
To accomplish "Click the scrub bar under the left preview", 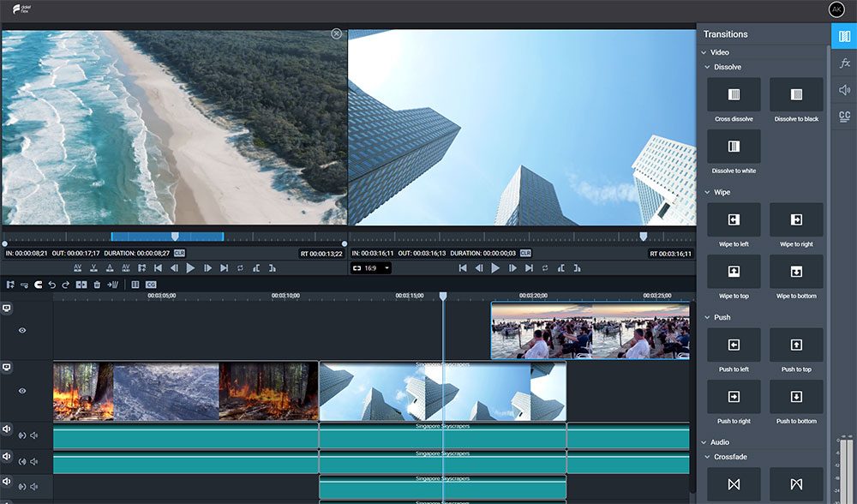I will [x=171, y=236].
